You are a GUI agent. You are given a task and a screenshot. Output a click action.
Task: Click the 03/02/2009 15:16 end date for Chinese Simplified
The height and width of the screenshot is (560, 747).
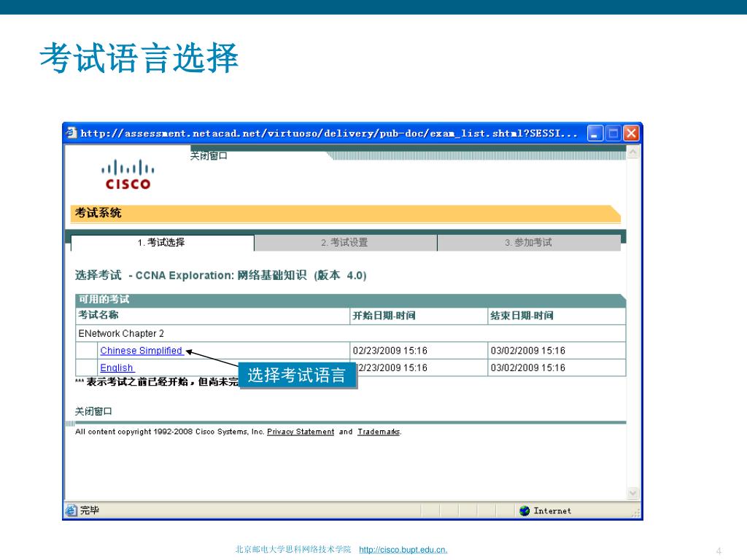click(x=528, y=351)
